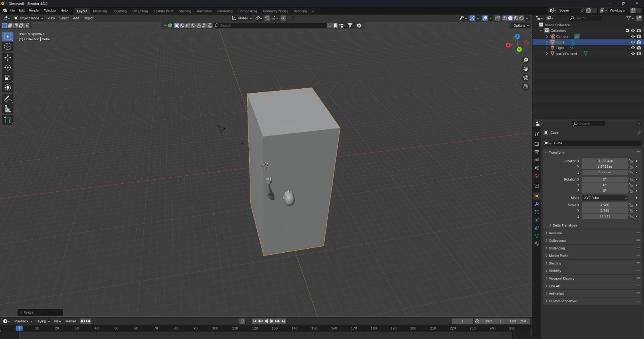Screen dimensions: 644x339
Task: Choose the Measure tool
Action: coord(8,109)
